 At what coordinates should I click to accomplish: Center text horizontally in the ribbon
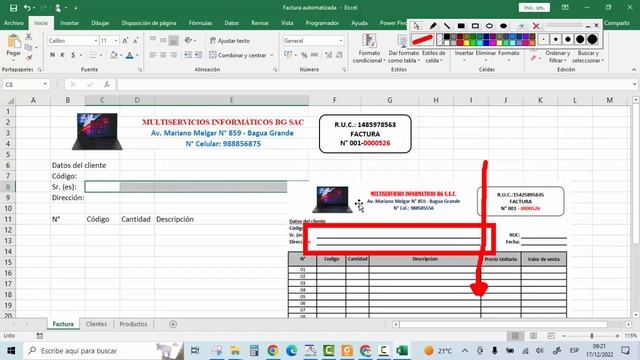pos(163,55)
